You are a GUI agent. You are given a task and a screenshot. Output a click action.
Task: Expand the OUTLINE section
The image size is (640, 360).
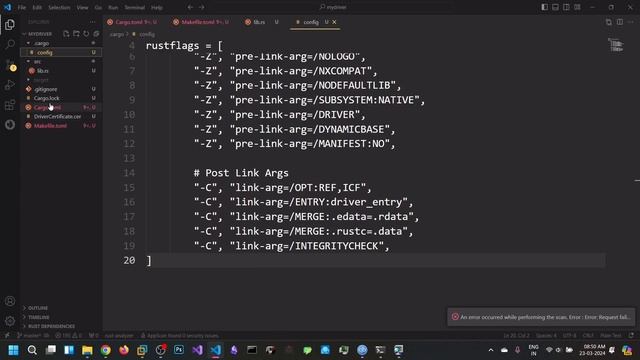[x=38, y=308]
